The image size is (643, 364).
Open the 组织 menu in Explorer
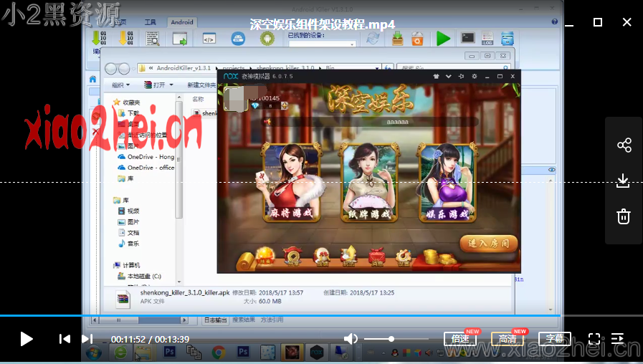pos(120,85)
